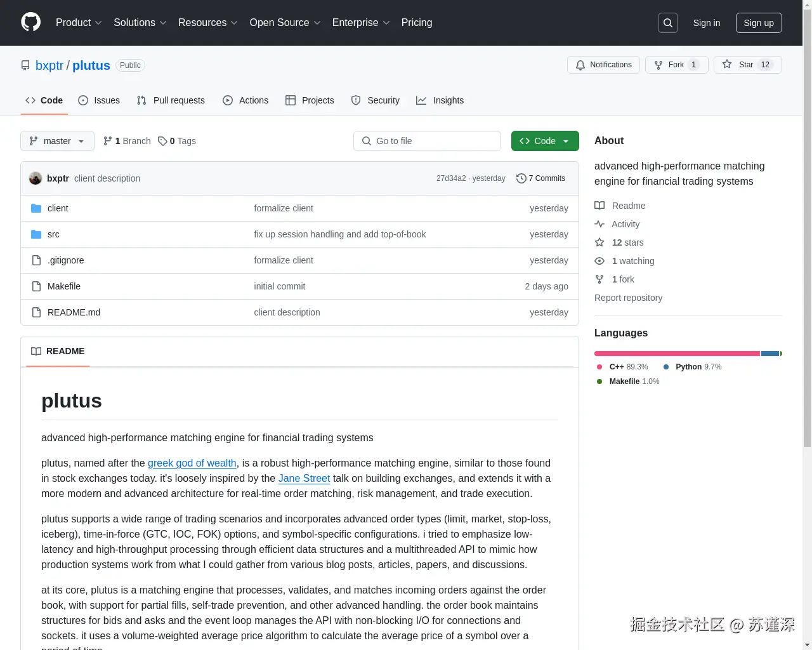The width and height of the screenshot is (812, 650).
Task: Open the Pricing page
Action: 417,23
